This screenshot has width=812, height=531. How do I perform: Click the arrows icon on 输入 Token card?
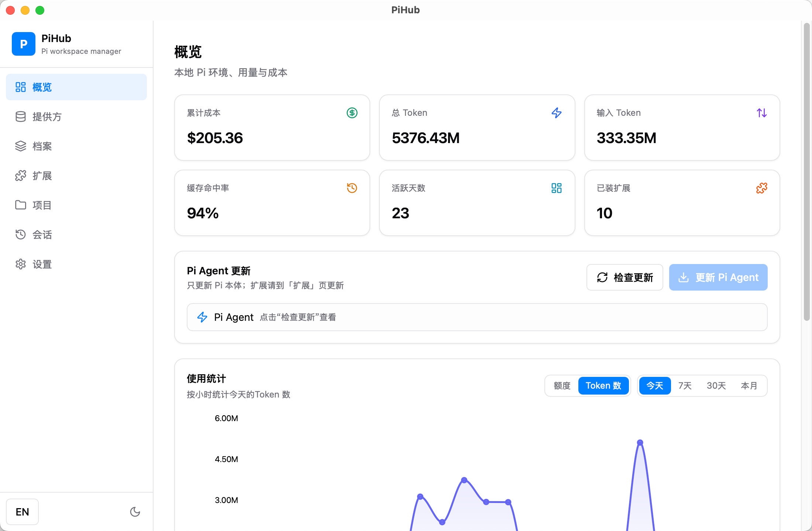pos(762,113)
